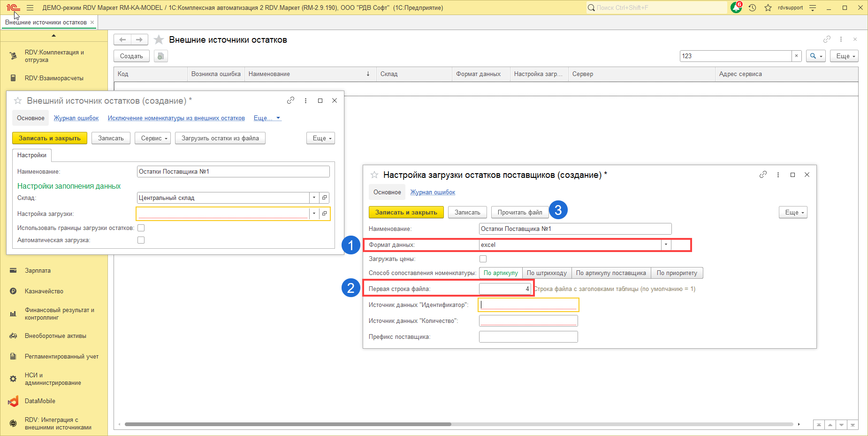868x436 pixels.
Task: Enable the Загружать цены checkbox
Action: pos(483,259)
